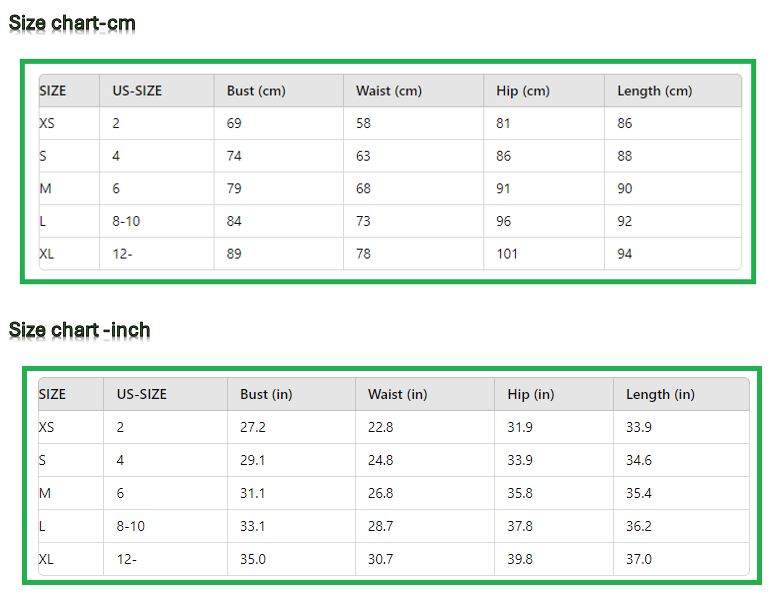
Task: Click the XL waist value 30.7
Action: [380, 559]
